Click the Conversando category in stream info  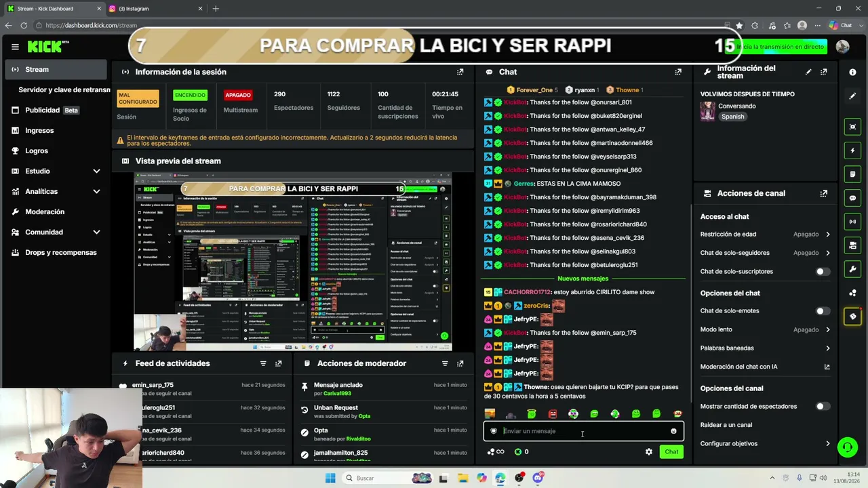click(737, 106)
